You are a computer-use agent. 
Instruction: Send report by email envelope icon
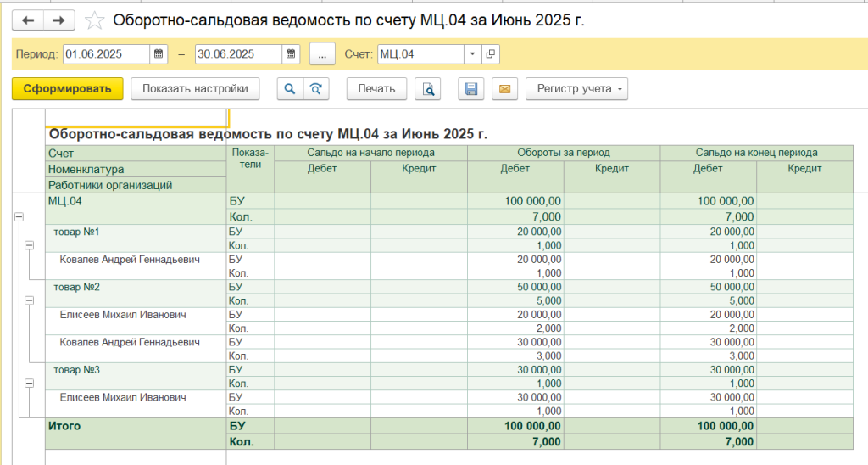(x=504, y=88)
